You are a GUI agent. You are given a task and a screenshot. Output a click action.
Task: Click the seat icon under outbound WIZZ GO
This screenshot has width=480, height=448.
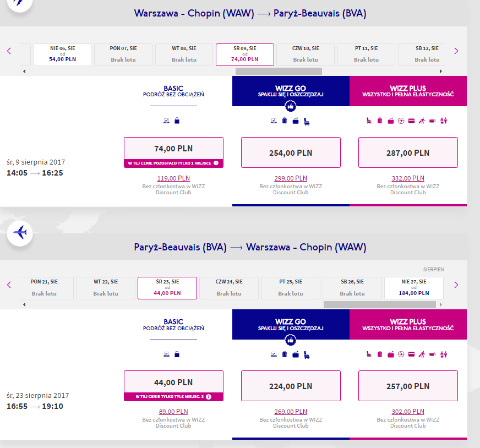[307, 122]
